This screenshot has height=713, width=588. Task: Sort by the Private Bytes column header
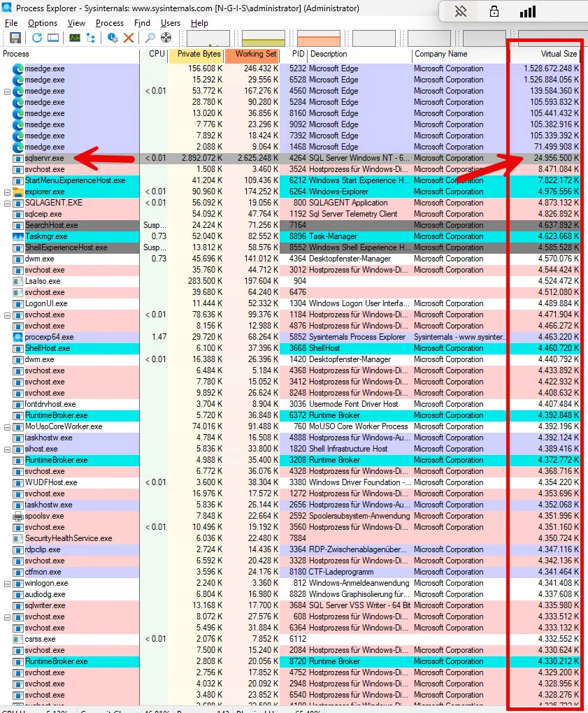coord(196,54)
